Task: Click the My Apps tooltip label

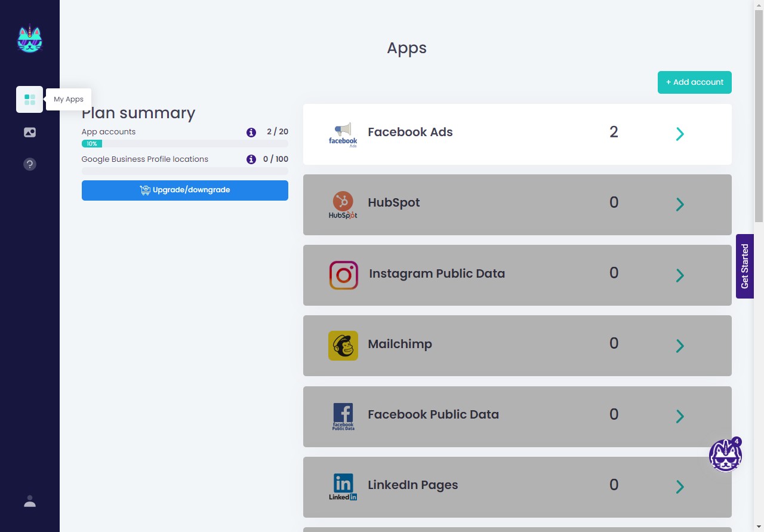Action: pyautogui.click(x=69, y=99)
